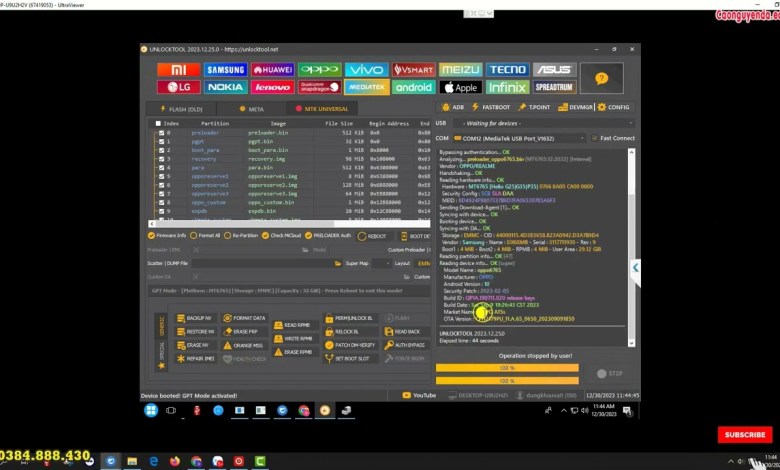This screenshot has height=470, width=780.
Task: Toggle the preloader partition checkbox
Action: click(159, 132)
